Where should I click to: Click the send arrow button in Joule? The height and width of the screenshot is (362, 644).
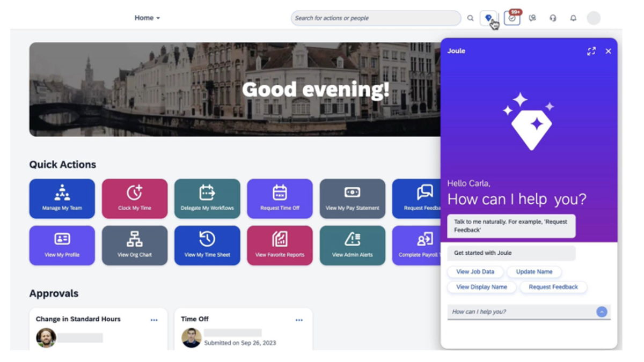tap(602, 312)
